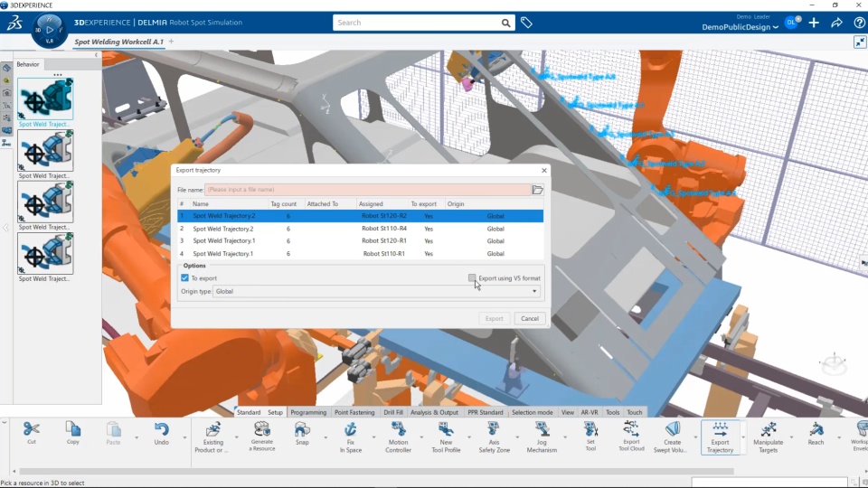This screenshot has width=868, height=488.
Task: Click the search magnifier icon
Action: tap(505, 23)
